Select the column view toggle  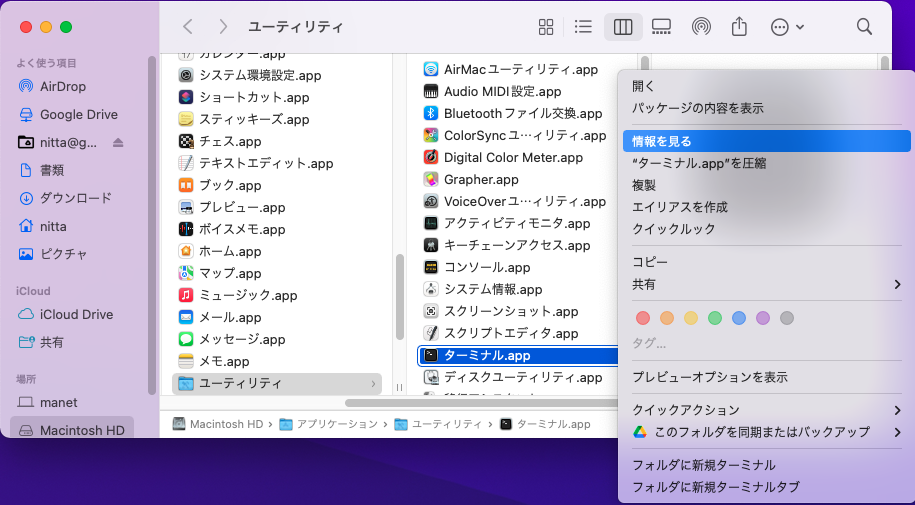[623, 27]
